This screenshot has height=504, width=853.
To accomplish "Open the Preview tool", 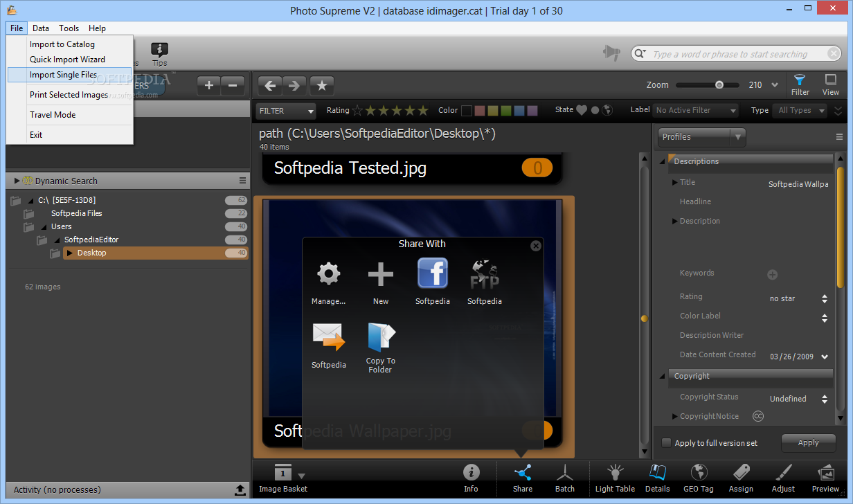I will coord(825,478).
